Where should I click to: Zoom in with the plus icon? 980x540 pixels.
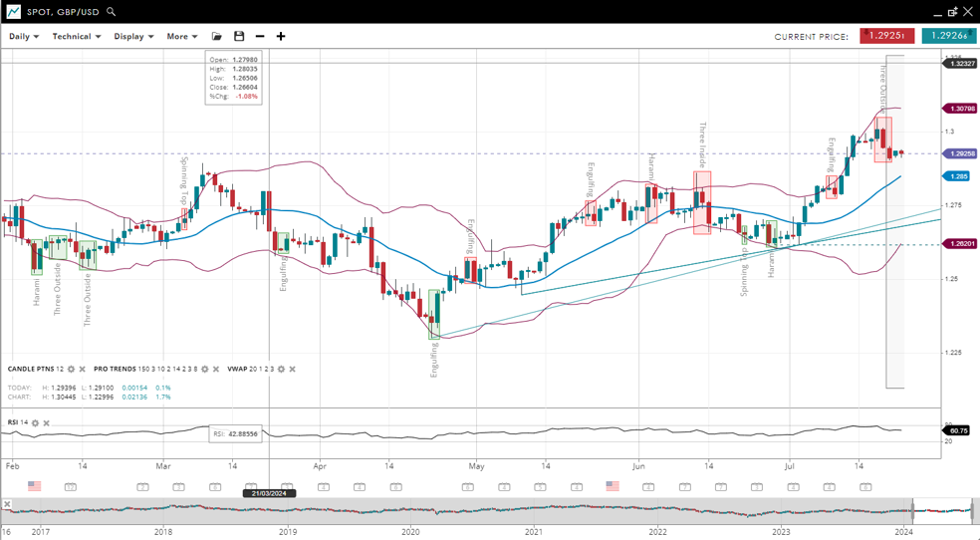coord(281,37)
